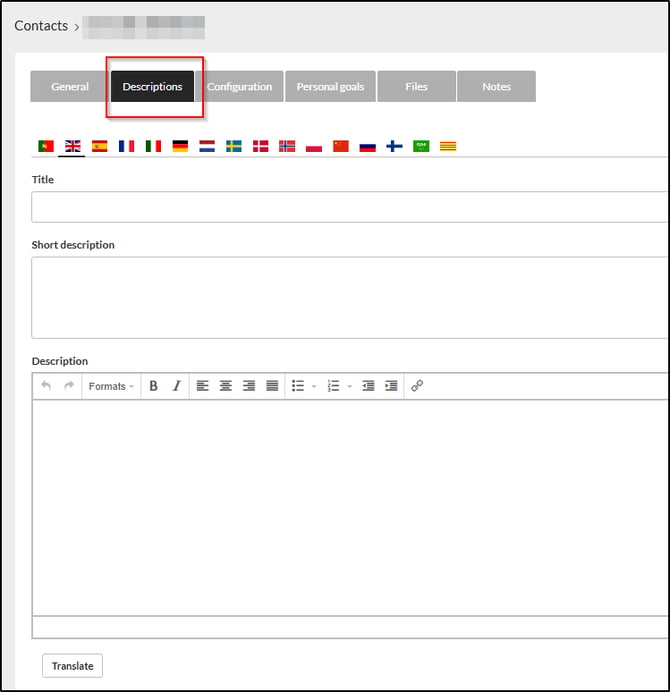Click into the Title input field
The image size is (670, 692).
[x=350, y=207]
